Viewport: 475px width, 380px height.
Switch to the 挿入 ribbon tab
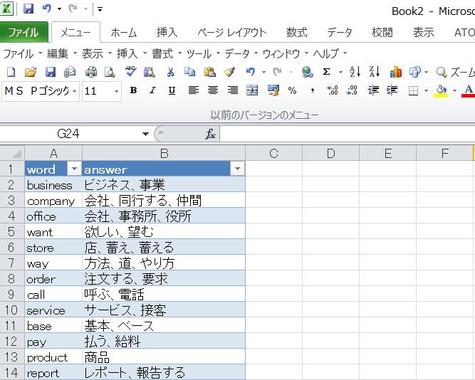click(x=167, y=33)
